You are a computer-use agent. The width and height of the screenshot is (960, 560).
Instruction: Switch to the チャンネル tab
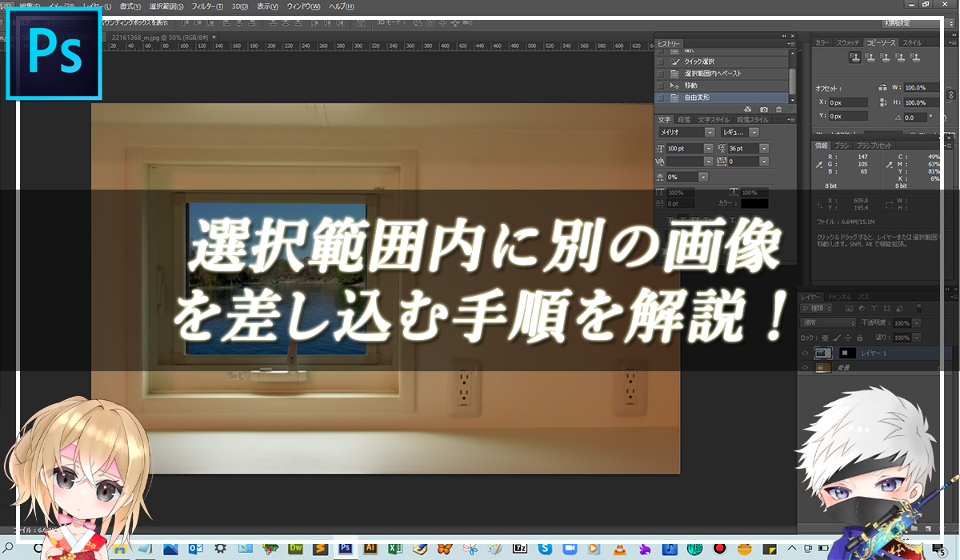[838, 297]
